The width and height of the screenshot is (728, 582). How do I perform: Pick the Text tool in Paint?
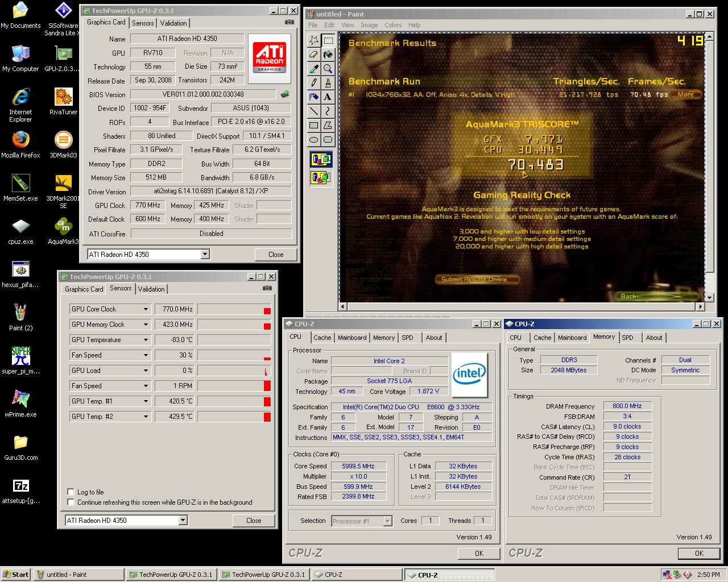[x=328, y=97]
